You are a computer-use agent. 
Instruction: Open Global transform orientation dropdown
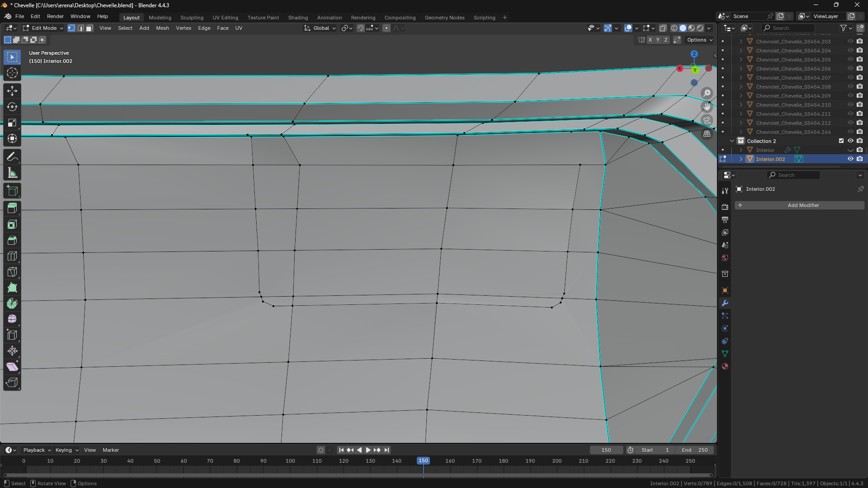click(x=320, y=28)
